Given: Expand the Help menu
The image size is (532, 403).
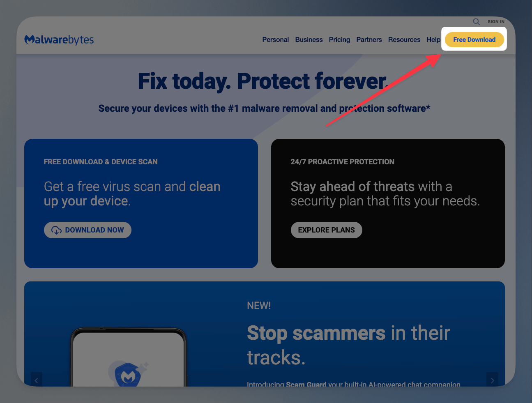Looking at the screenshot, I should coord(433,39).
